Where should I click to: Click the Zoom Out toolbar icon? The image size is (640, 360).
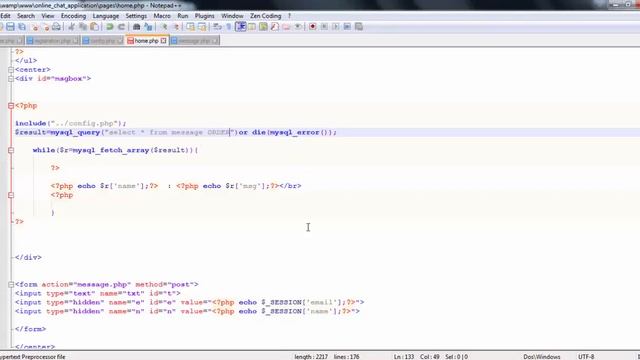(x=177, y=27)
